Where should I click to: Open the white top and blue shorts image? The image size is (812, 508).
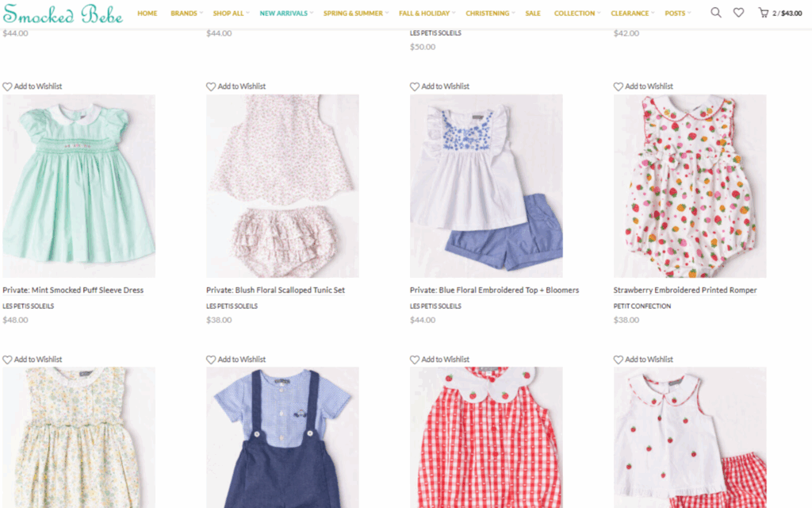[486, 186]
